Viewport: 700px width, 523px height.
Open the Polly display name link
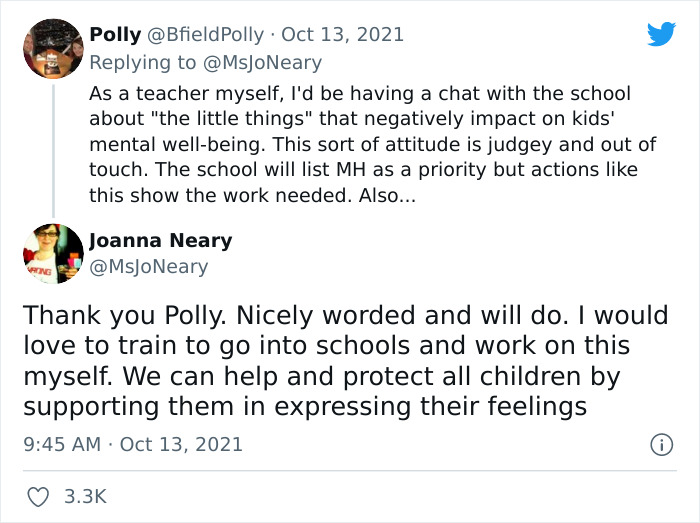point(115,34)
